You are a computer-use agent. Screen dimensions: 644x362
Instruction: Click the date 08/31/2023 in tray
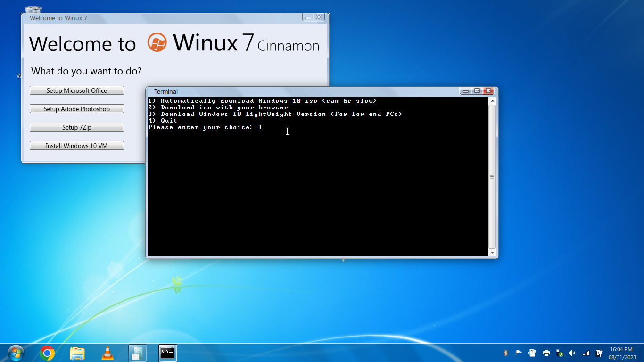pos(622,357)
